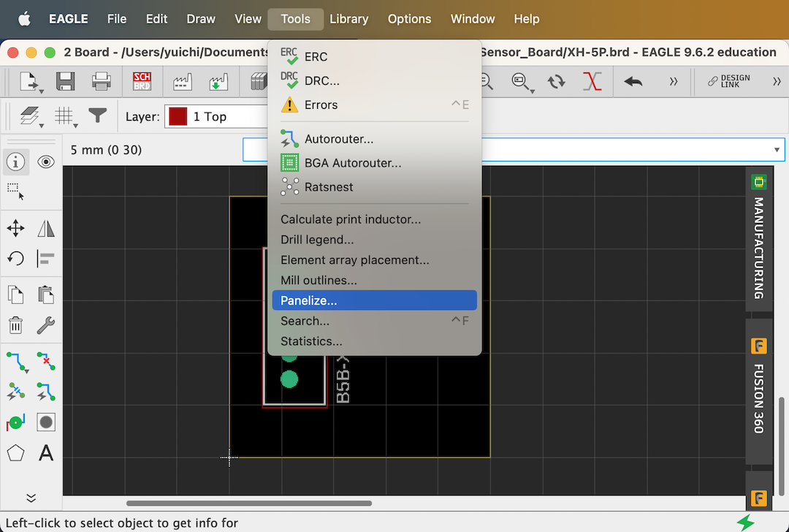Select the Paste tool

click(x=46, y=294)
